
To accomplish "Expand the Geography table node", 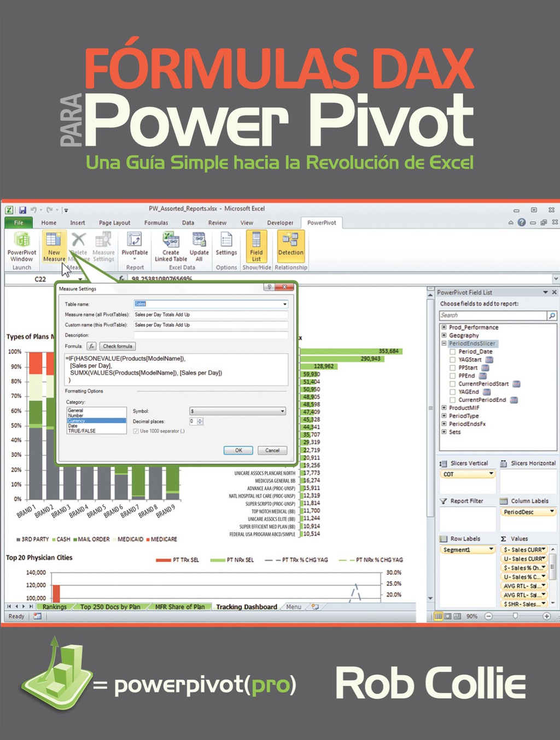I will click(444, 335).
